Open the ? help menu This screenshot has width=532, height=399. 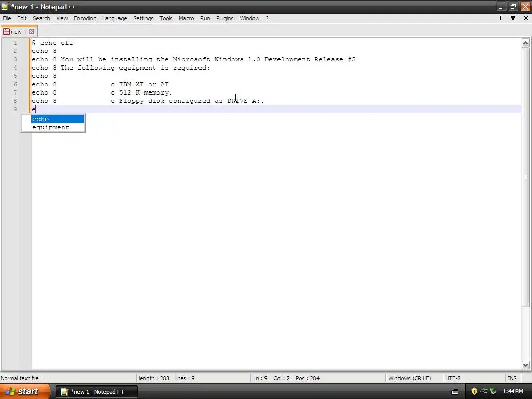267,18
